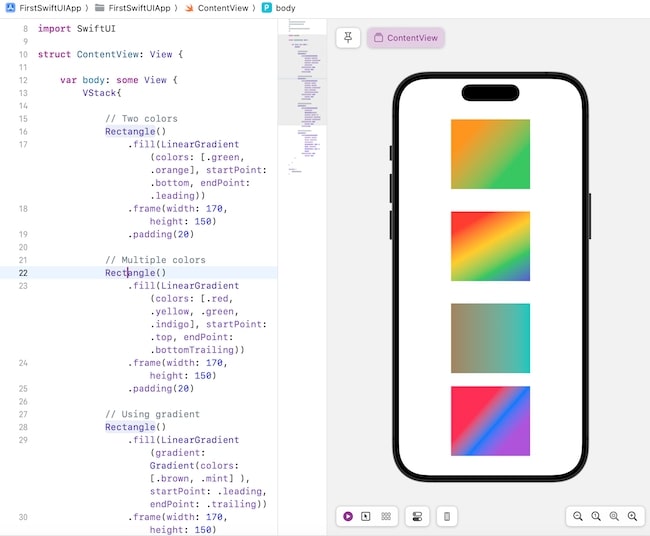The image size is (650, 536).
Task: Click line number 22 in gutter
Action: (23, 273)
